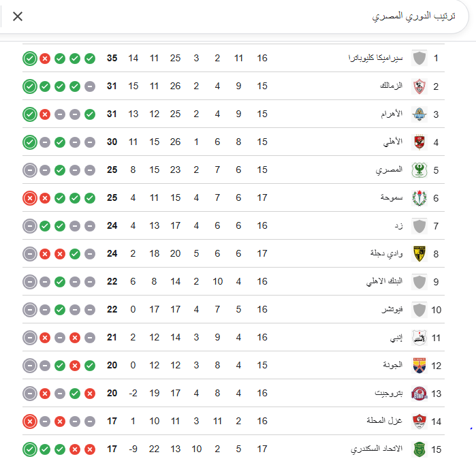The image size is (476, 461).
Task: Click the search field containing ترتيب الدوري المصري
Action: click(x=238, y=16)
